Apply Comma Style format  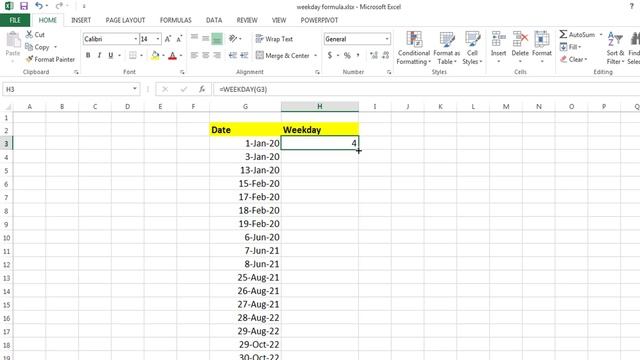tap(358, 55)
